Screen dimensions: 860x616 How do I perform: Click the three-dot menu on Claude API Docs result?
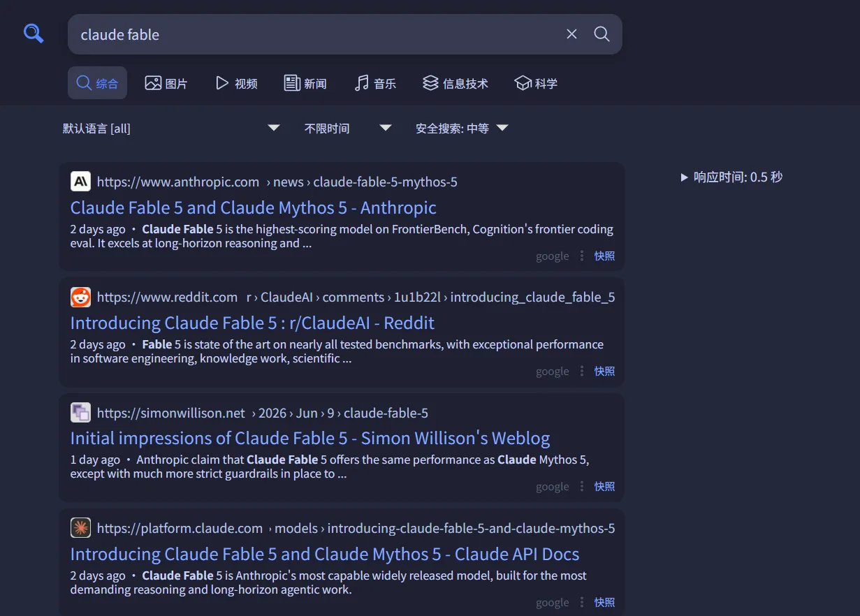point(582,602)
